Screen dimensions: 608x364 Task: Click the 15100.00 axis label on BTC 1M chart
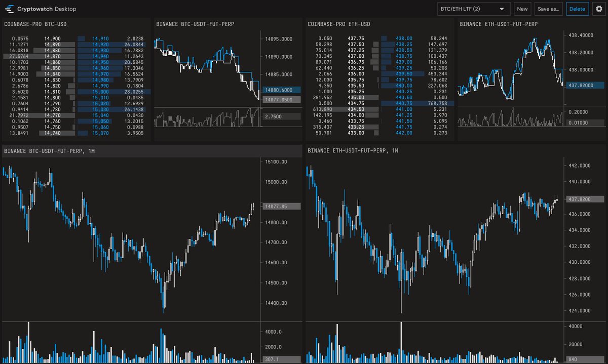tap(276, 162)
